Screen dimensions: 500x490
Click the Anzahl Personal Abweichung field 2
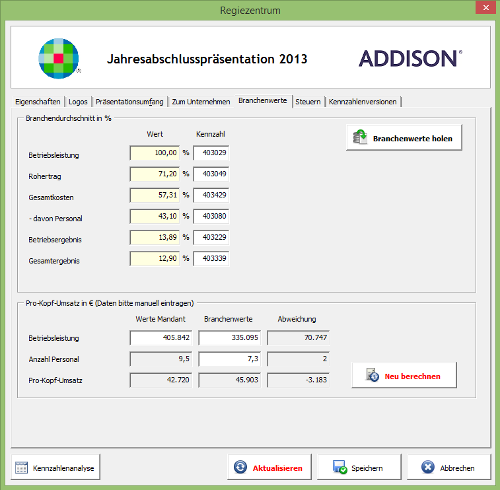(x=298, y=359)
